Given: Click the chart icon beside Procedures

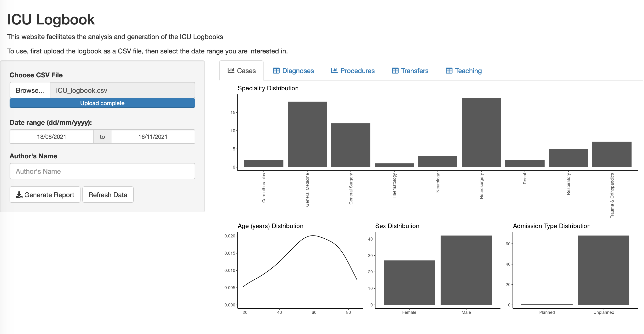Looking at the screenshot, I should [x=334, y=70].
